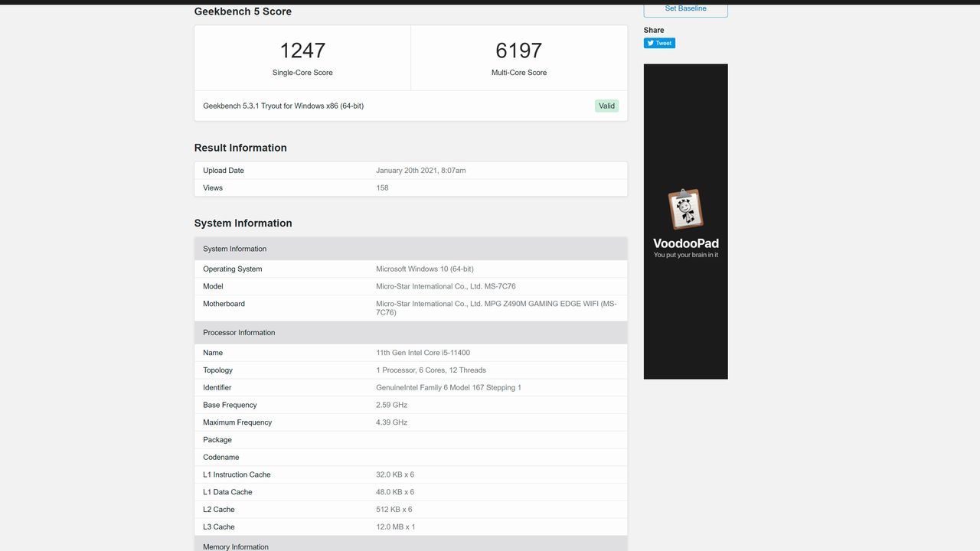The image size is (980, 551).
Task: Click the L3 Cache 12.0 MB value
Action: [x=396, y=527]
